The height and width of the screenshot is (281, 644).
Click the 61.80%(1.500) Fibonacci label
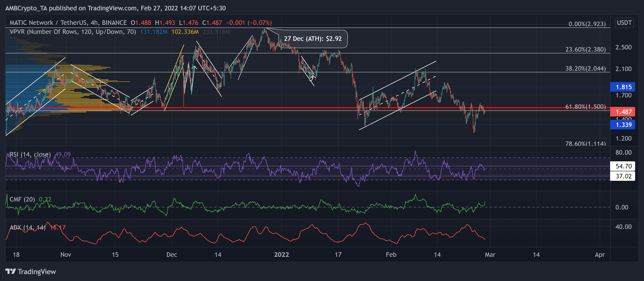click(x=586, y=107)
